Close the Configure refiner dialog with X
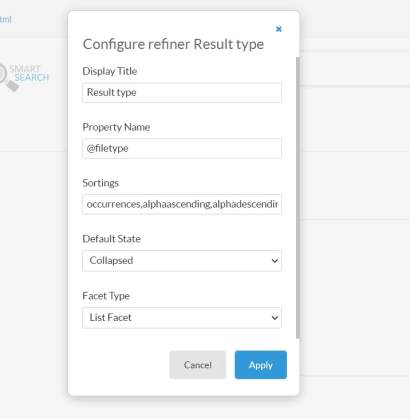 [279, 29]
